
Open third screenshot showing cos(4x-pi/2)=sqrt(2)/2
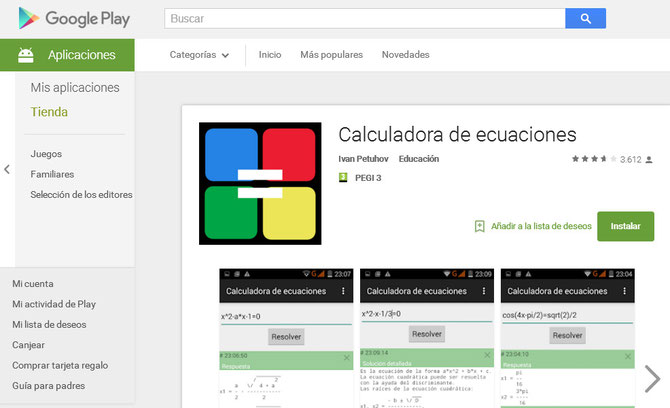[567, 338]
